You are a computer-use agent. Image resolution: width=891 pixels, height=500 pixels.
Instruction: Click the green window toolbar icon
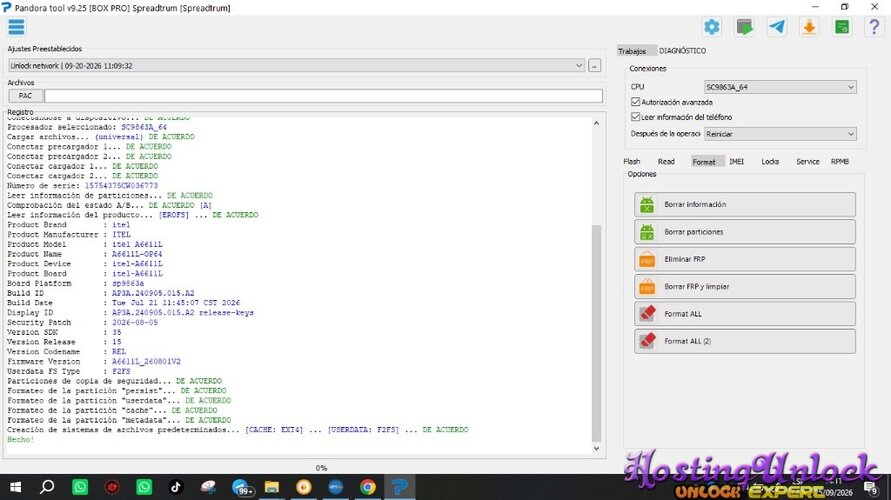[x=842, y=27]
